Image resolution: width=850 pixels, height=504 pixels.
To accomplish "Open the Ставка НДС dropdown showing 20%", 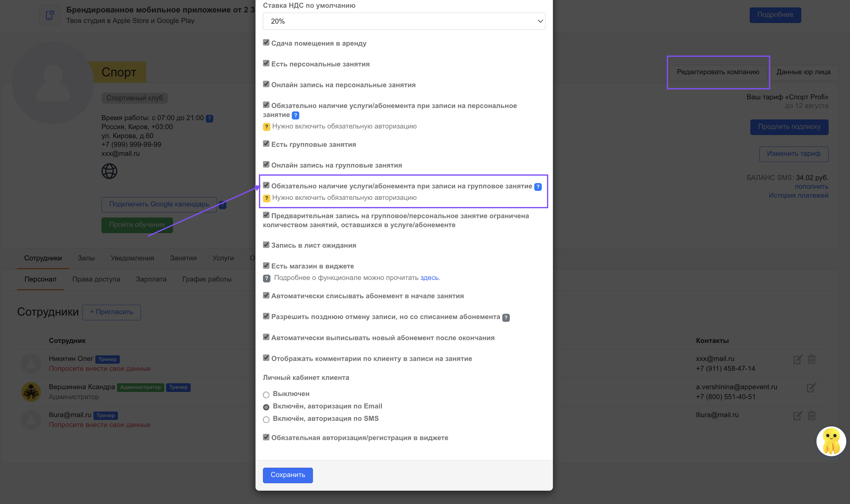I will click(x=404, y=21).
